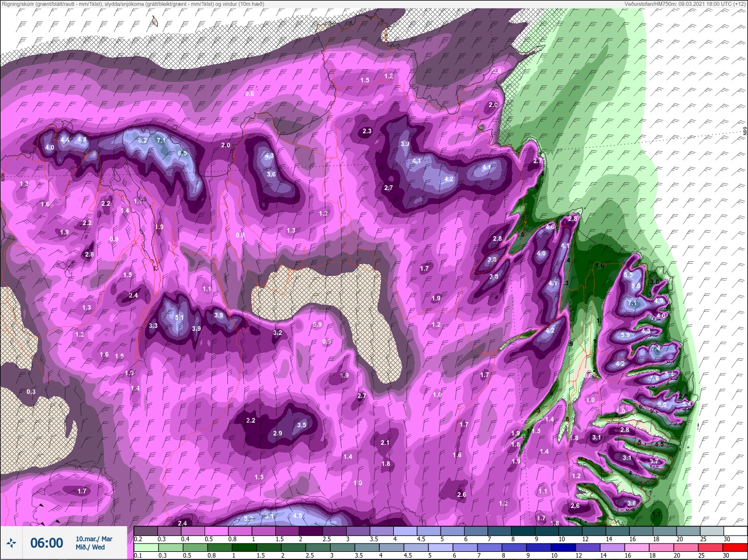
Task: Click the 06:00 forecast time label
Action: click(x=47, y=543)
